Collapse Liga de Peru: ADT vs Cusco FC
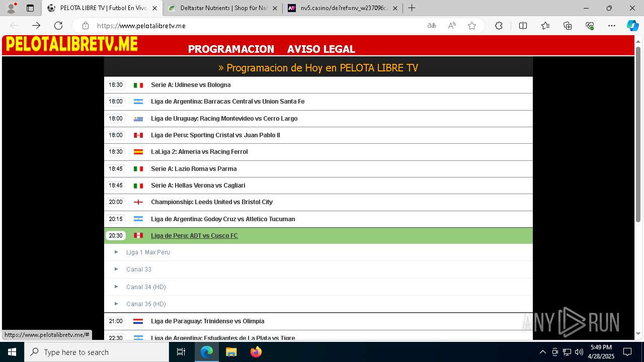Image resolution: width=644 pixels, height=362 pixels. (318, 236)
